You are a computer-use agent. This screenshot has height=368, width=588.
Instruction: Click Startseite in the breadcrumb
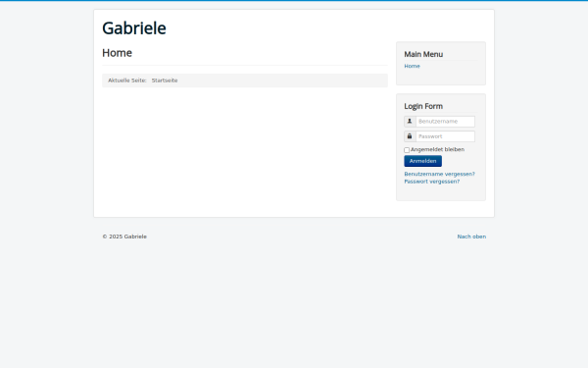point(165,80)
